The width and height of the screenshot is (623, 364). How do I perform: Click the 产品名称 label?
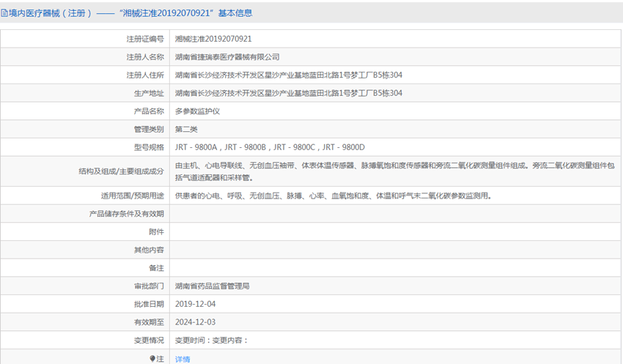click(x=149, y=111)
